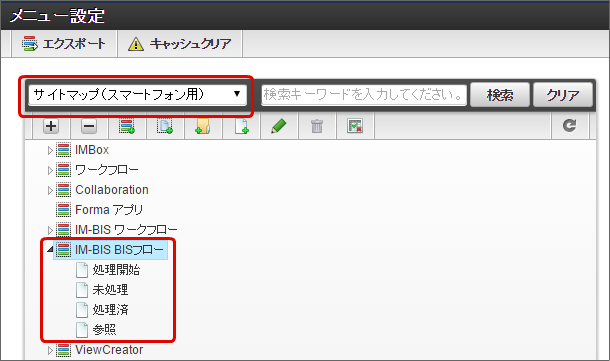Viewport: 610px width, 361px height.
Task: Collapse the IM-BIS BISフロー node
Action: pyautogui.click(x=50, y=249)
